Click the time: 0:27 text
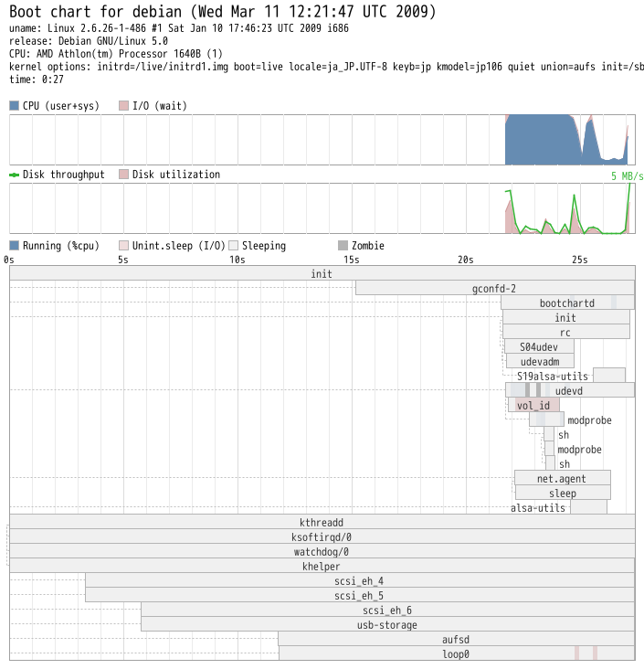 (x=37, y=80)
